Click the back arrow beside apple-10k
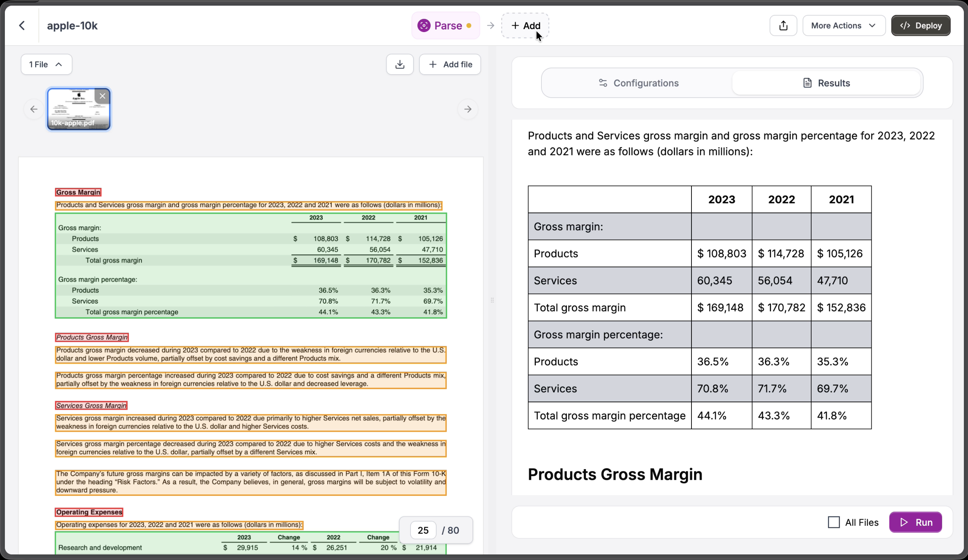This screenshot has height=560, width=968. click(22, 25)
